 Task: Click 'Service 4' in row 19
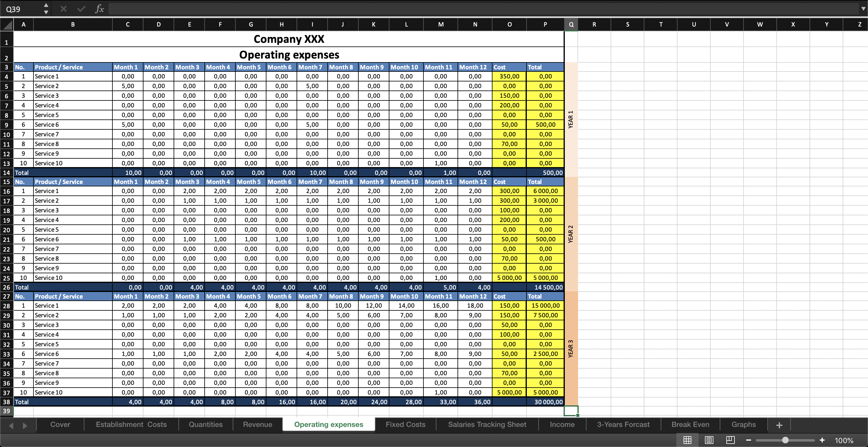tap(73, 220)
